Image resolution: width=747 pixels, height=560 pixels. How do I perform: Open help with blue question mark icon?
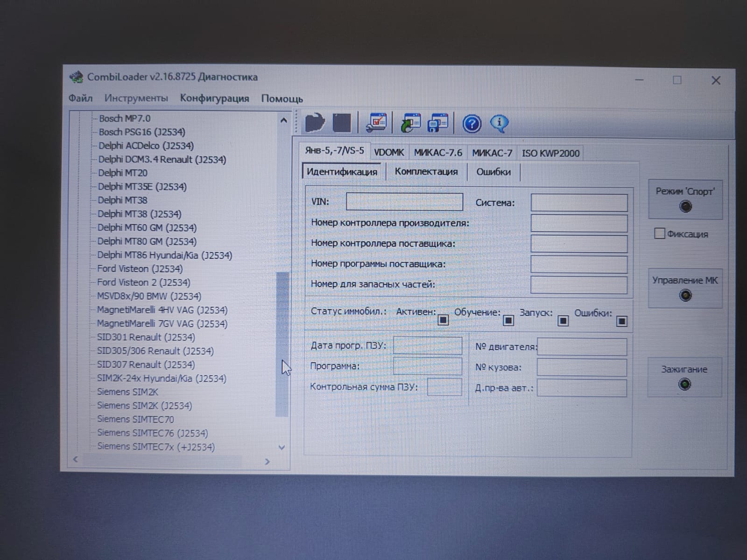click(x=472, y=124)
